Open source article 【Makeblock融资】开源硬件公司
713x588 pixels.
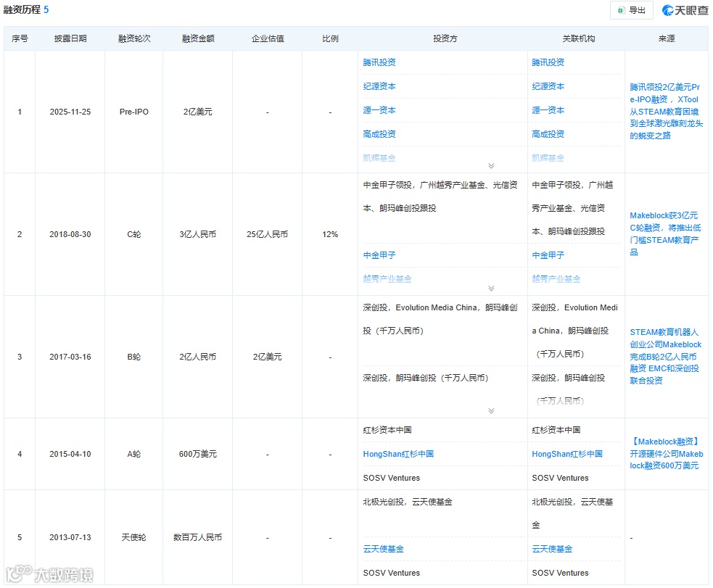[x=666, y=453]
